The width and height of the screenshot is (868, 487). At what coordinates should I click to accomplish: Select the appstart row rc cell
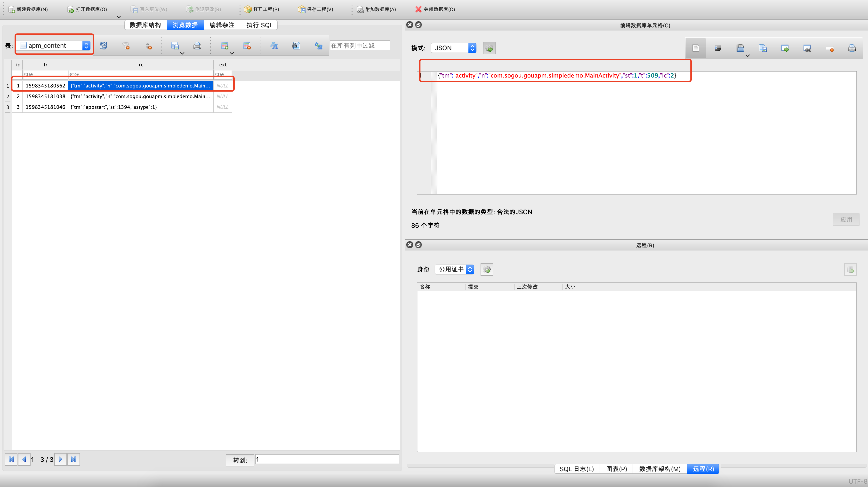pyautogui.click(x=141, y=107)
